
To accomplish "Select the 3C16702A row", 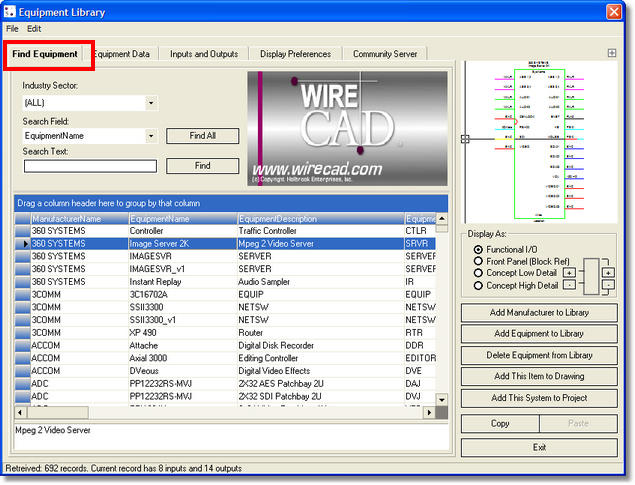I will (225, 294).
